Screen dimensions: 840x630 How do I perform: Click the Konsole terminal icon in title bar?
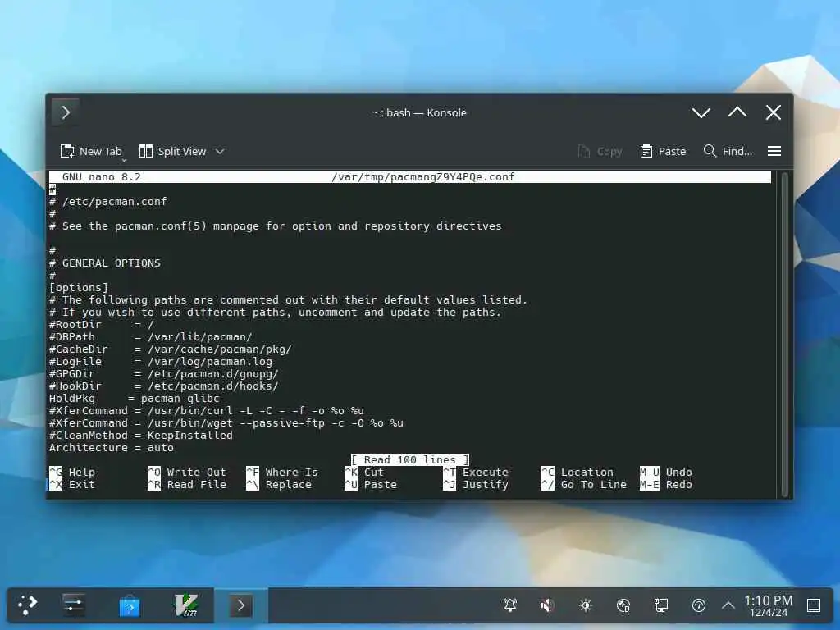pyautogui.click(x=66, y=112)
